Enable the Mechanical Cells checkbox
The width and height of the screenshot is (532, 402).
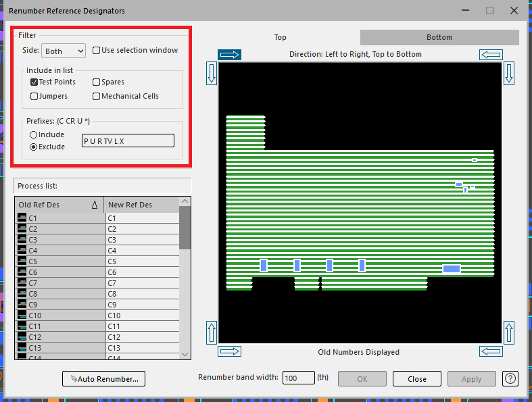(97, 96)
